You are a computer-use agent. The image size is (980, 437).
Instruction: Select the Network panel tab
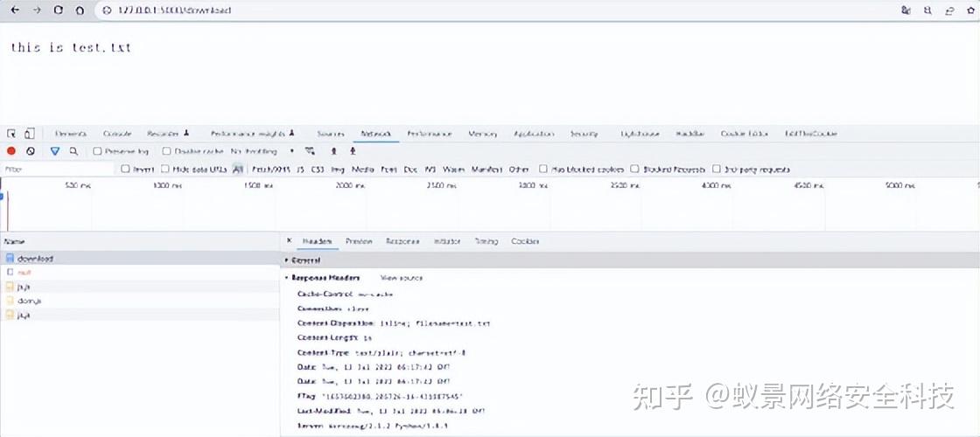(x=375, y=134)
